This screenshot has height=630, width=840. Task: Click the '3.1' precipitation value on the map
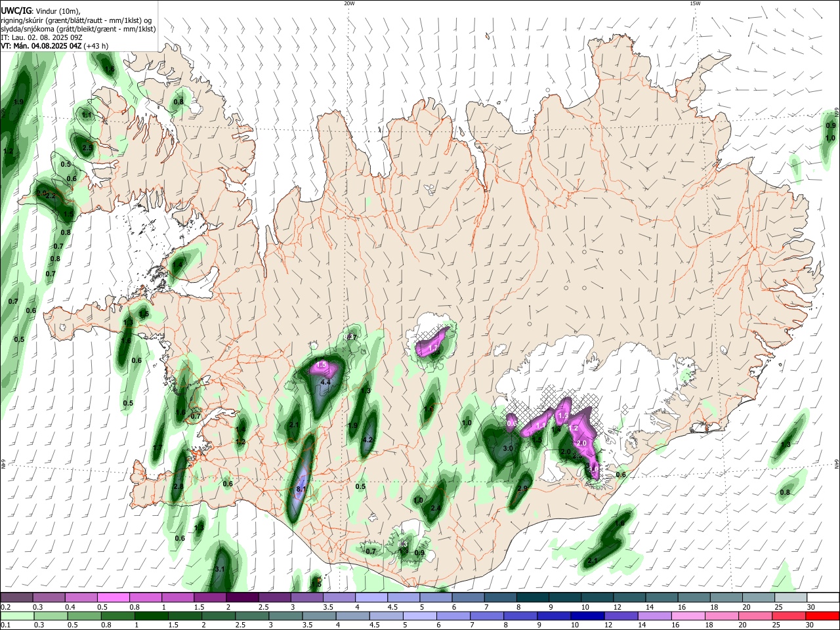(220, 569)
